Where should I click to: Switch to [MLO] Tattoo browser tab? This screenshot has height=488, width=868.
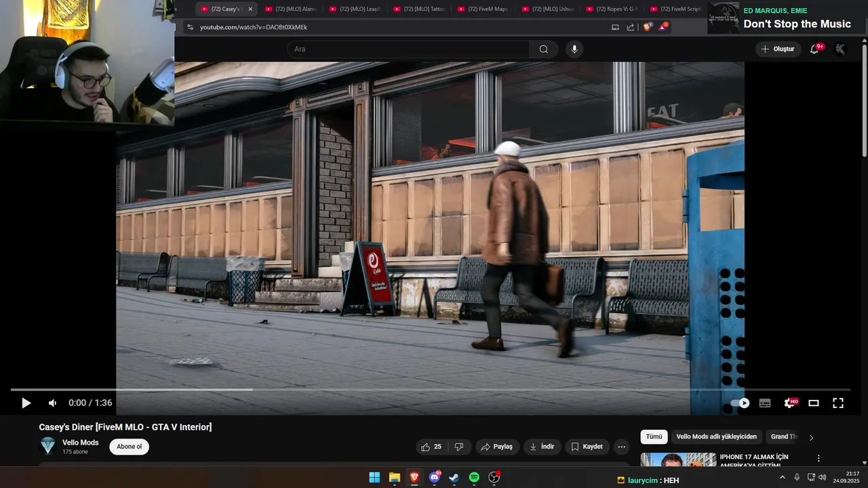click(420, 9)
